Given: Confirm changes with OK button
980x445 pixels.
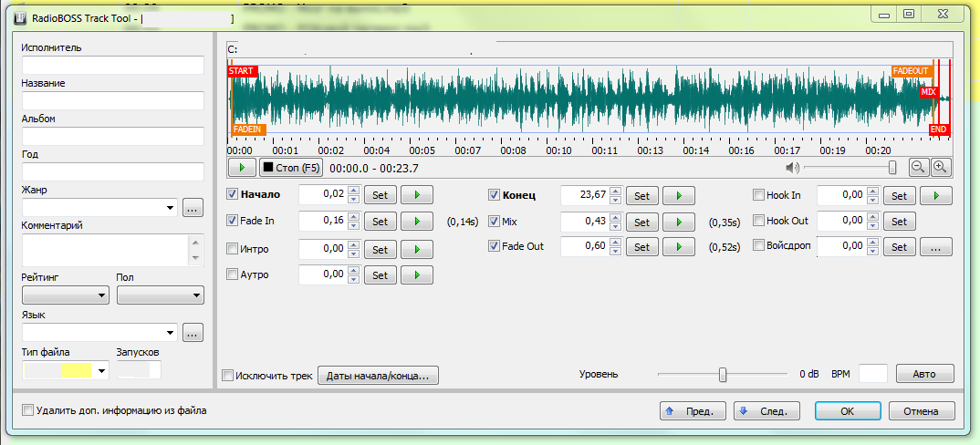Looking at the screenshot, I should click(x=848, y=411).
